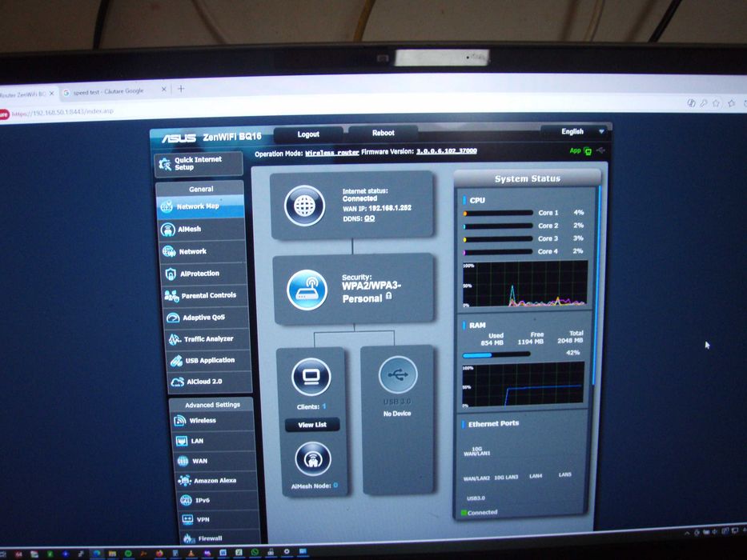Click the Core 1 CPU usage bar

tap(498, 214)
